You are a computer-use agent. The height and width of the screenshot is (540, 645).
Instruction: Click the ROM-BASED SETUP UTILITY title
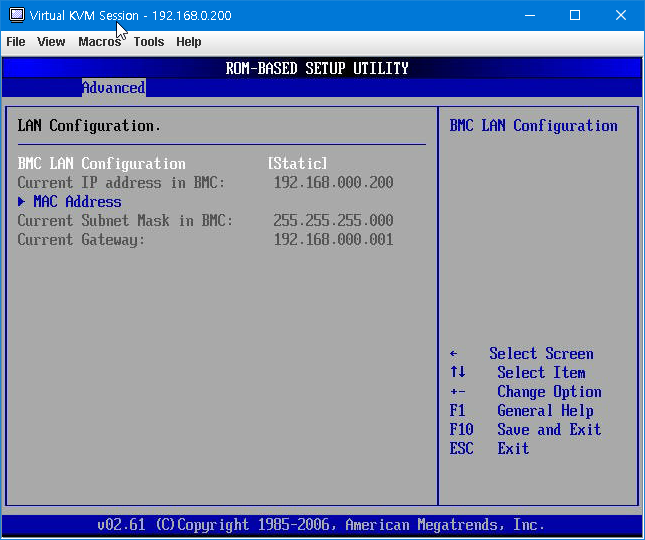click(x=317, y=68)
